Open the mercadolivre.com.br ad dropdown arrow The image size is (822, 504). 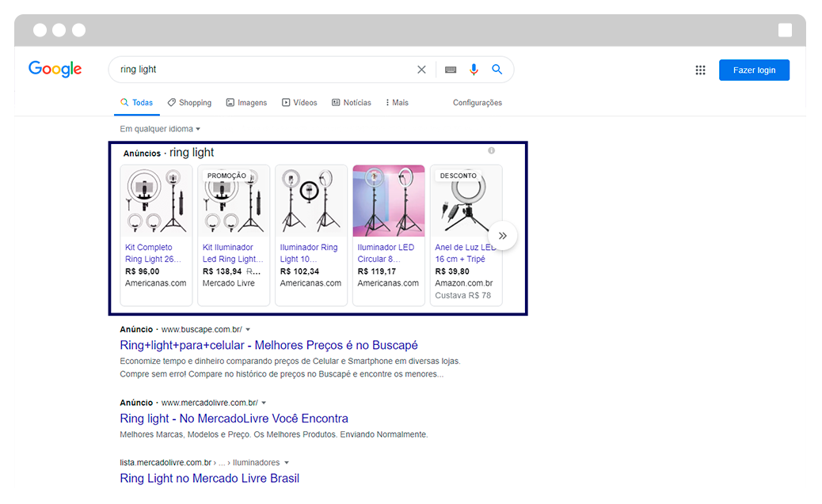point(264,403)
